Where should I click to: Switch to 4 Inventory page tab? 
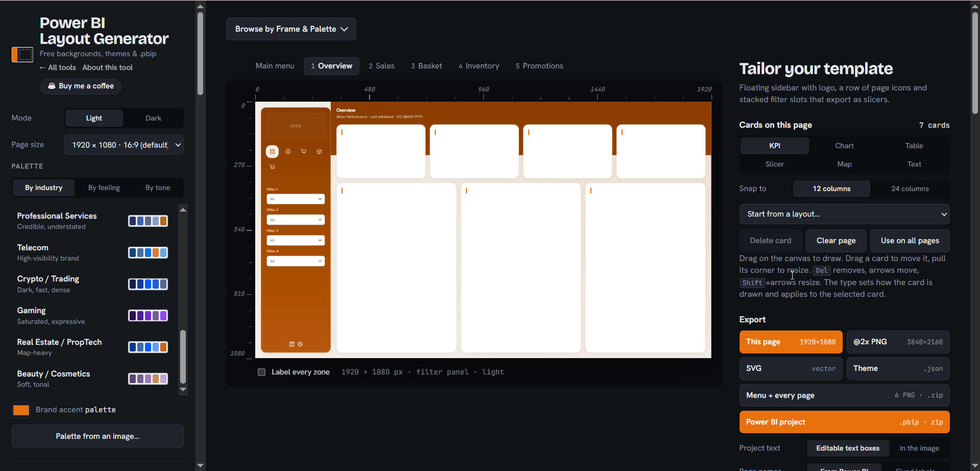pyautogui.click(x=479, y=66)
